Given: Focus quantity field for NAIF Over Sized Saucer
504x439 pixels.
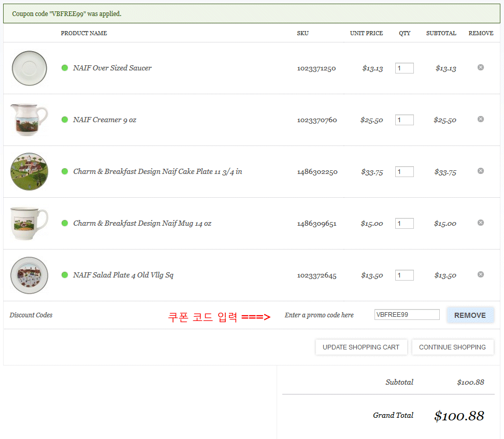Looking at the screenshot, I should pos(404,68).
